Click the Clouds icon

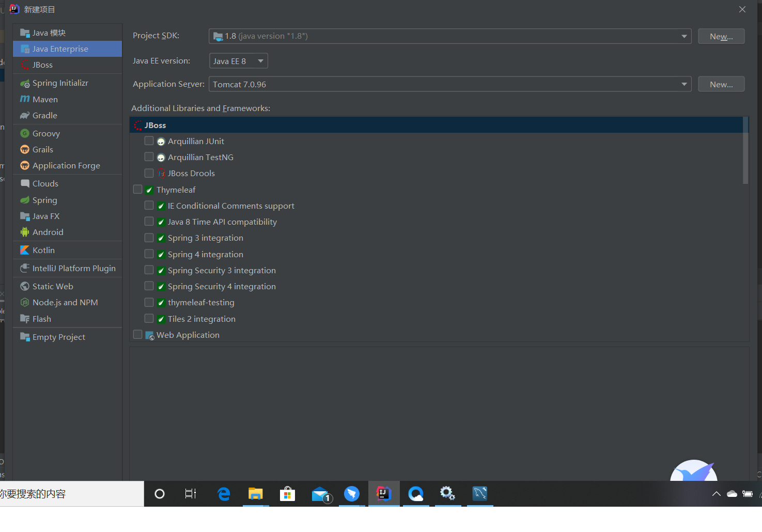click(x=25, y=183)
